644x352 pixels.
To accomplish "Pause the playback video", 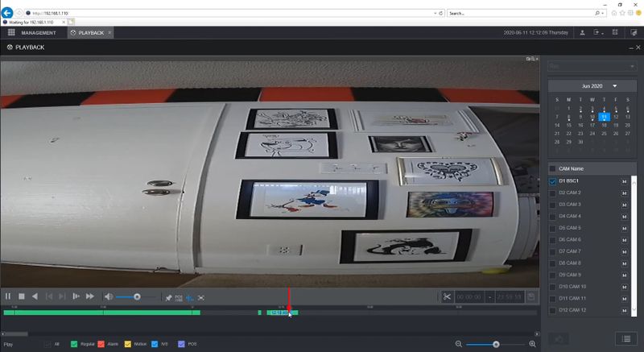I will (8, 296).
